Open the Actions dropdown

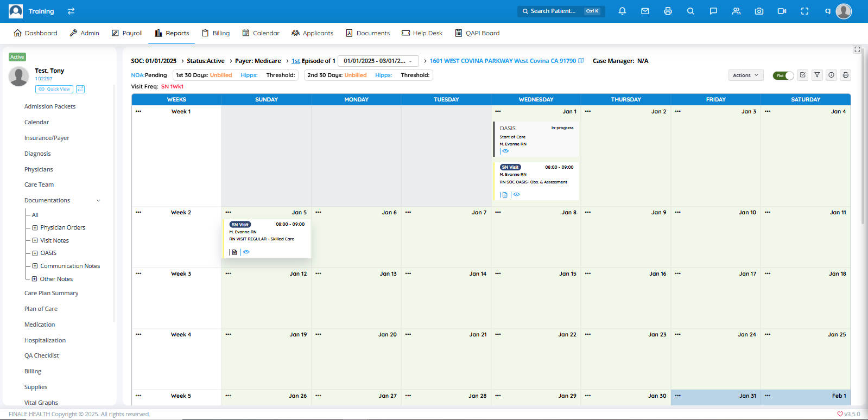click(x=745, y=75)
